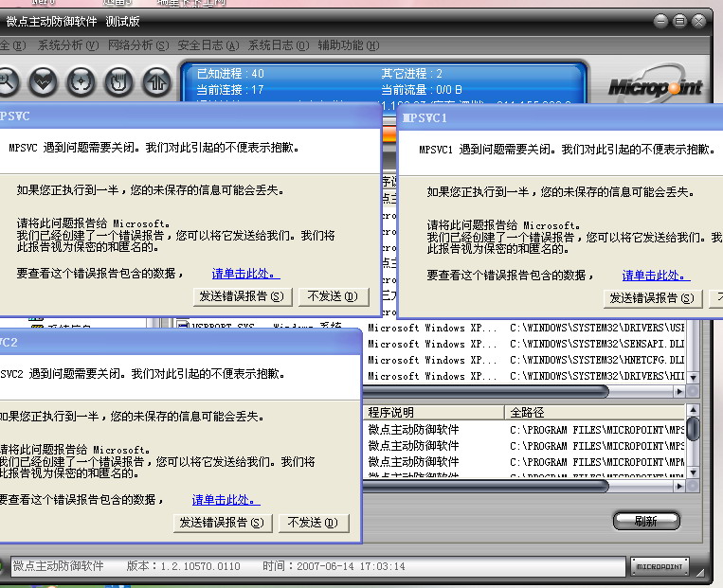
Task: Click upper list vertical scrollbar down arrow
Action: tap(693, 378)
